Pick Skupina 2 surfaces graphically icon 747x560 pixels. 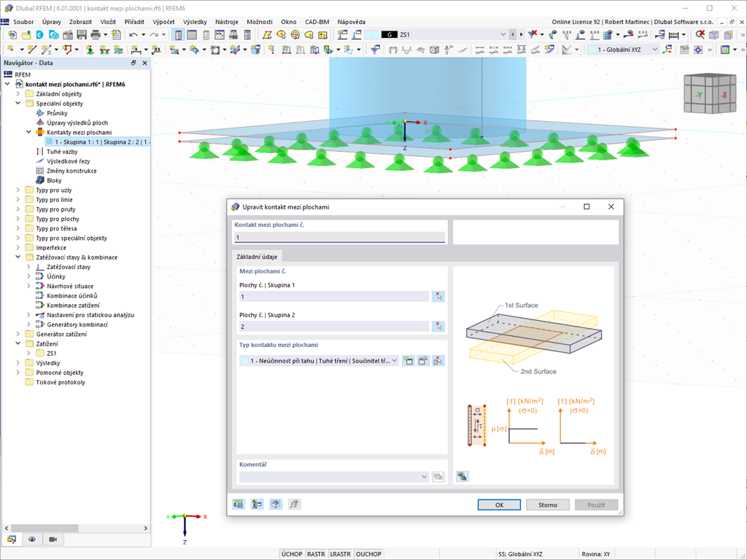tap(438, 326)
